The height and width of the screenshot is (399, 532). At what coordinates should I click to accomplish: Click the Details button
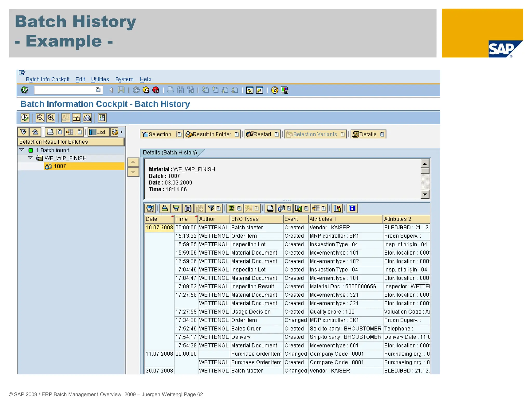click(x=365, y=134)
